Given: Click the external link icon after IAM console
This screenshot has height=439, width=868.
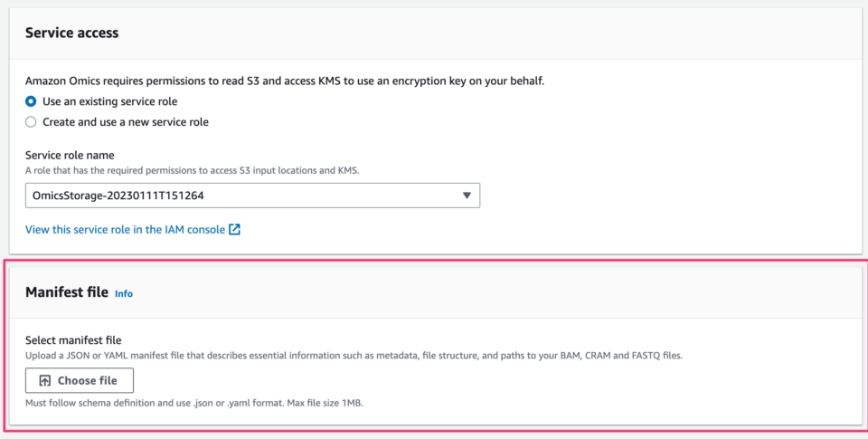Looking at the screenshot, I should pos(235,230).
